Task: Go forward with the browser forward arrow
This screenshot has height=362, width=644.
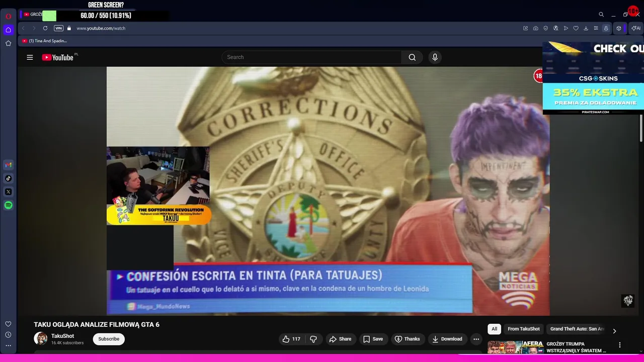Action: pos(34,28)
